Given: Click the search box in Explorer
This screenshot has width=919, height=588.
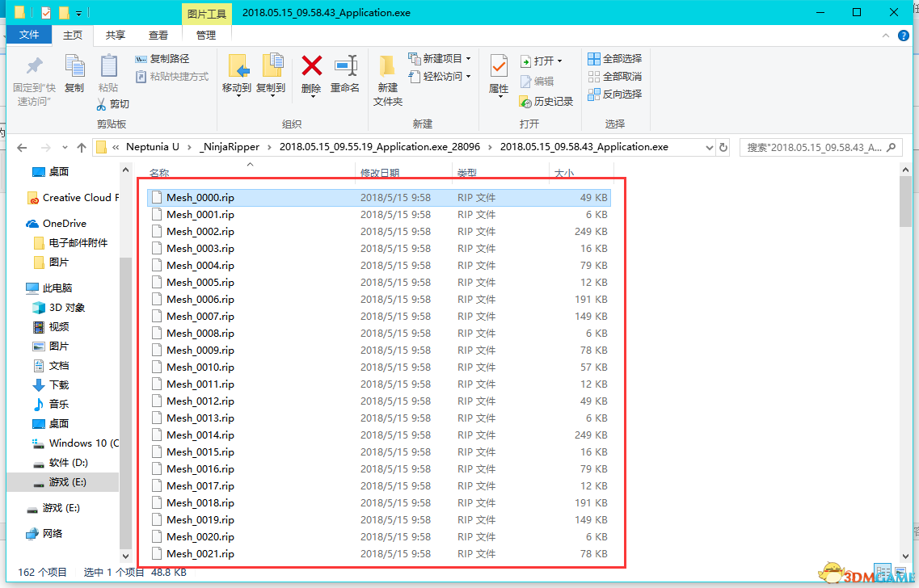Looking at the screenshot, I should pos(816,148).
